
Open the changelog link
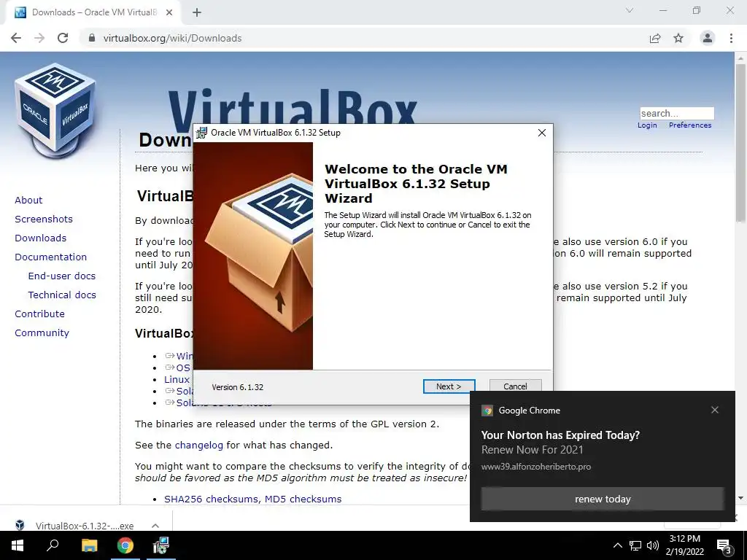[198, 446]
